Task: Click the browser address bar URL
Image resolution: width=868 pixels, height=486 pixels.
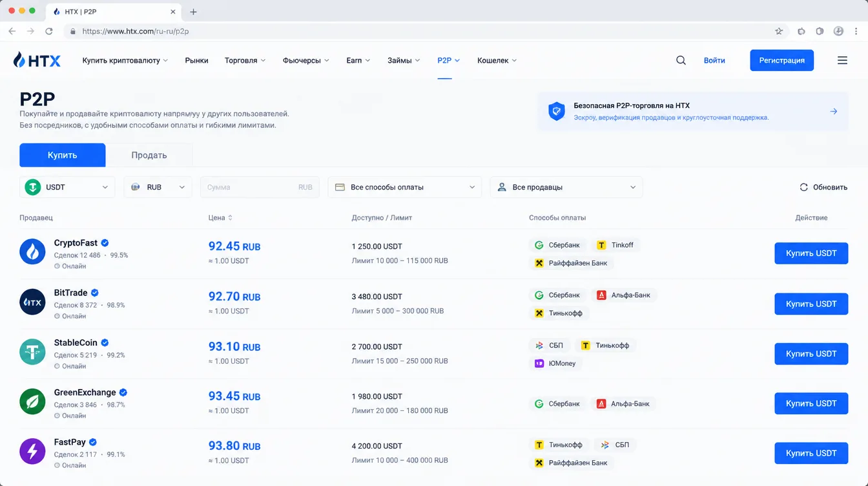Action: tap(136, 31)
